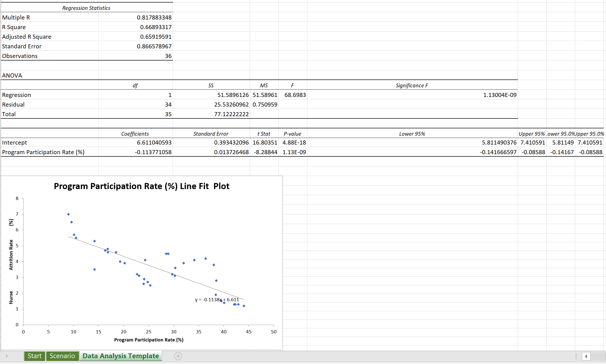Add a new sheet with the plus icon
This screenshot has width=606, height=364.
178,356
